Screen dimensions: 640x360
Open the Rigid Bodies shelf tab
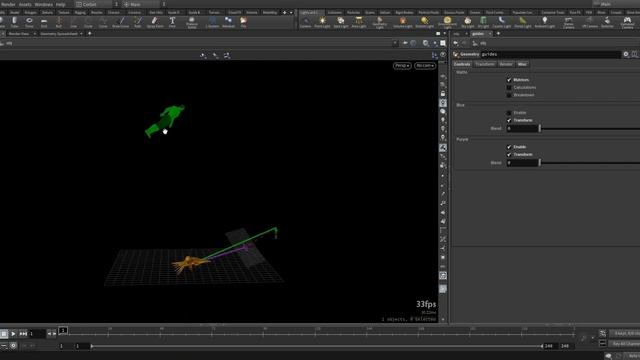pyautogui.click(x=404, y=13)
